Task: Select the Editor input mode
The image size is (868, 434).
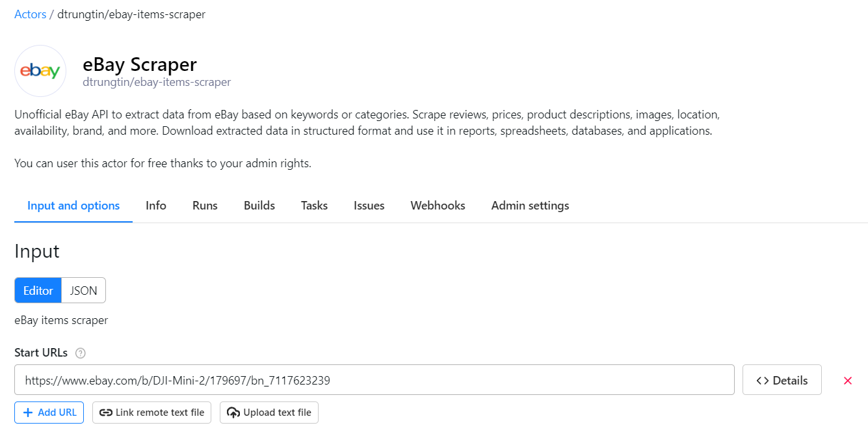Action: pyautogui.click(x=38, y=291)
